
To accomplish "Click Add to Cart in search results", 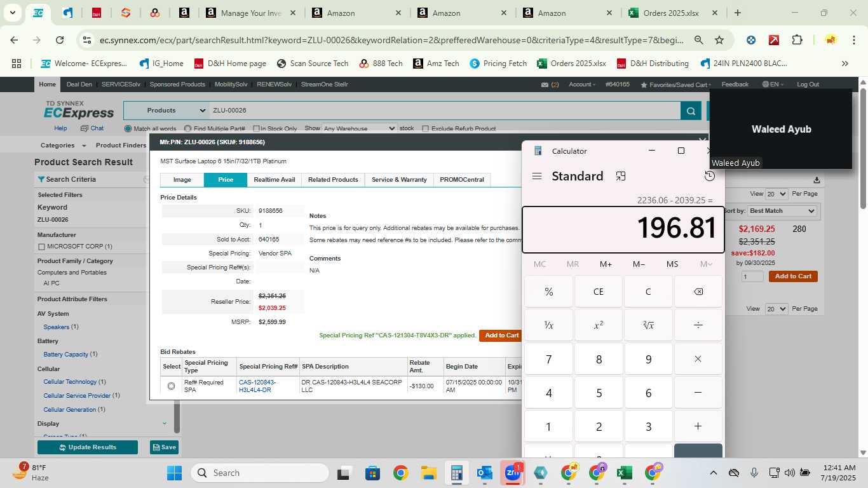I will (793, 276).
